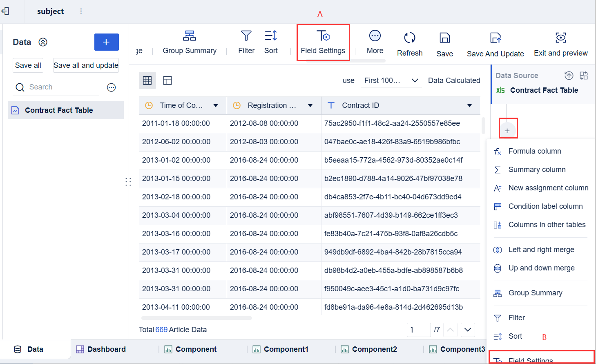Open the "First 100..." dropdown

pos(391,80)
